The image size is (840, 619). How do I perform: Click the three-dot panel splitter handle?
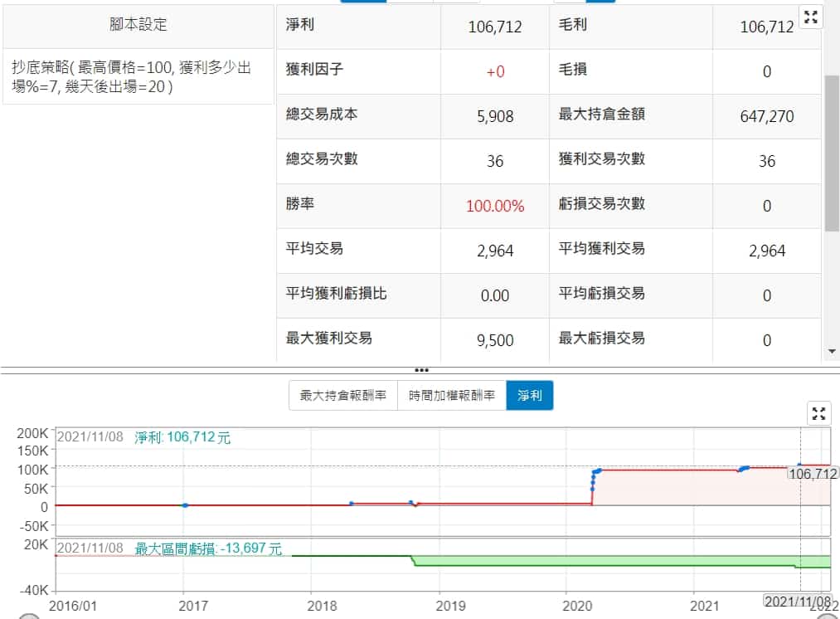click(421, 370)
